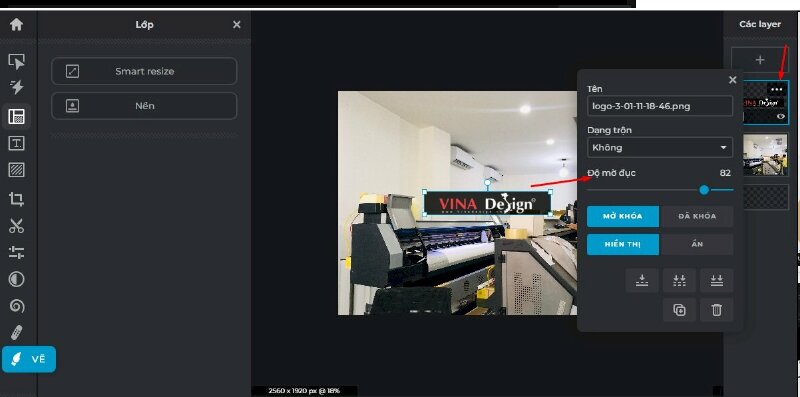Go to the Home screen icon
Viewport: 800px width, 397px height.
[16, 24]
